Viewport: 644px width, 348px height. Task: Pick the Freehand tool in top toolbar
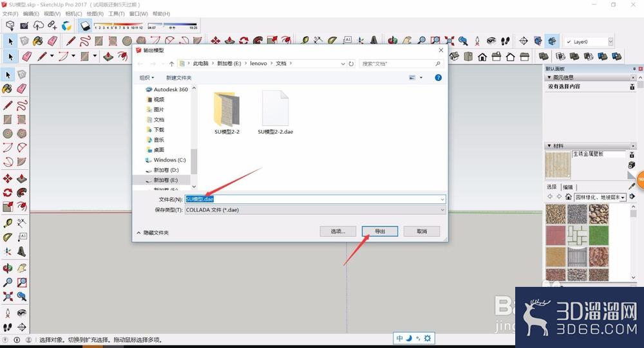[x=85, y=41]
